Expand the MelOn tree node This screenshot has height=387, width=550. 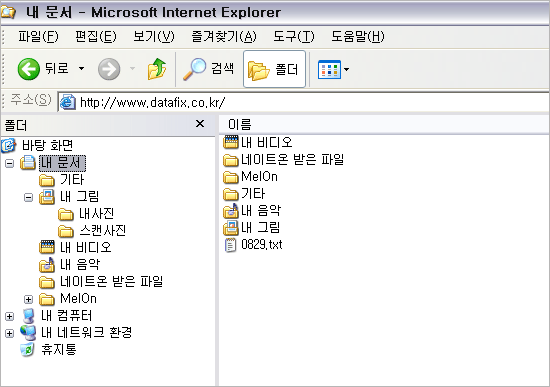(28, 299)
